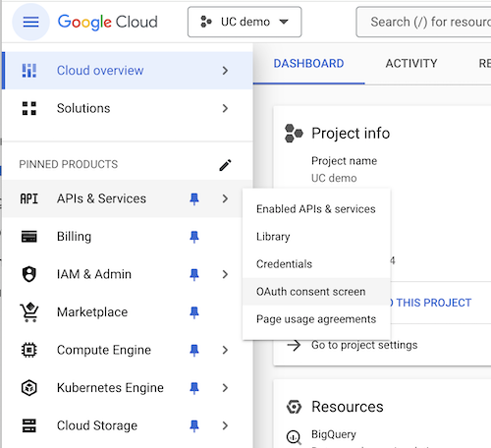Open the Marketplace menu label
Screen dimensions: 491x448
pos(92,312)
